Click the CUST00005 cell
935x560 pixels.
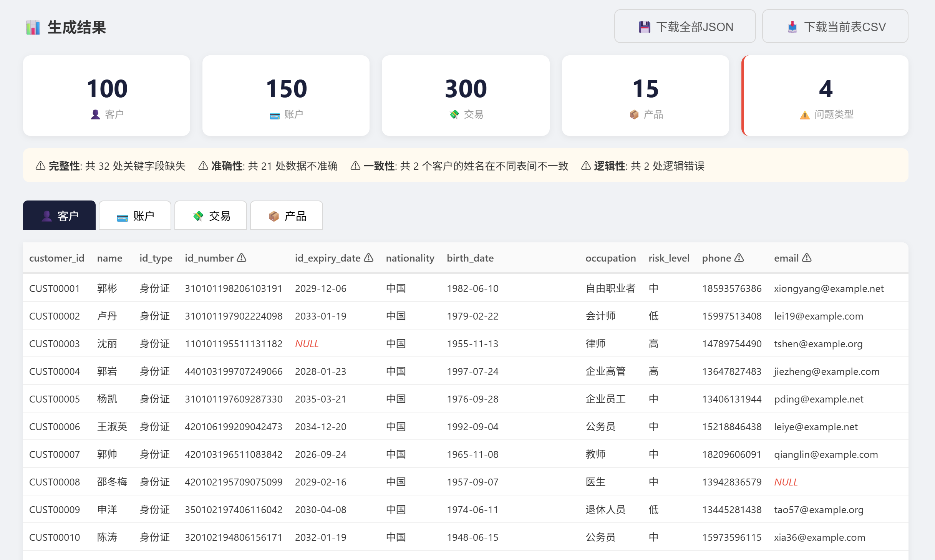coord(55,399)
